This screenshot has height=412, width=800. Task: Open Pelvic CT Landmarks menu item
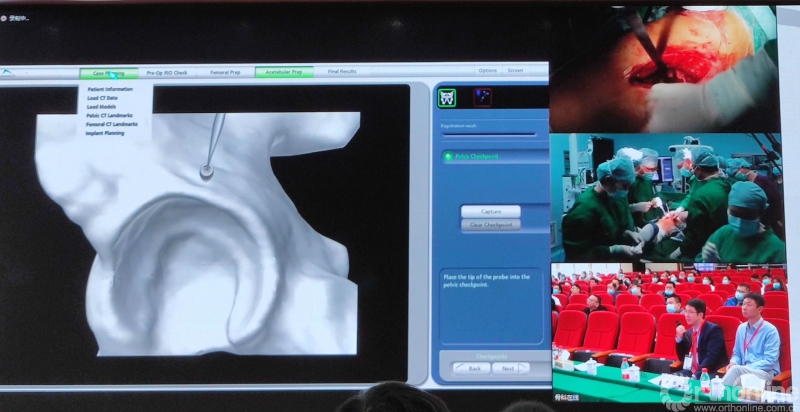110,115
